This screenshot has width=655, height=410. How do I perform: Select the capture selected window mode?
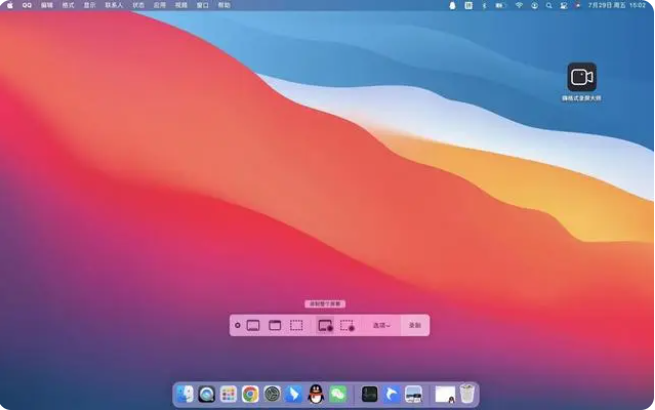tap(274, 325)
